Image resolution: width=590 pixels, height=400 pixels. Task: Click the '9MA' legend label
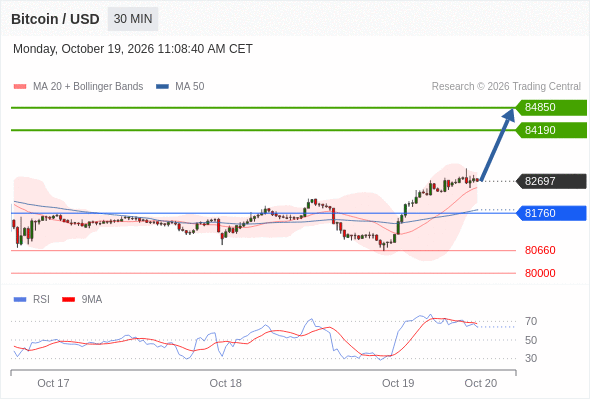point(92,300)
